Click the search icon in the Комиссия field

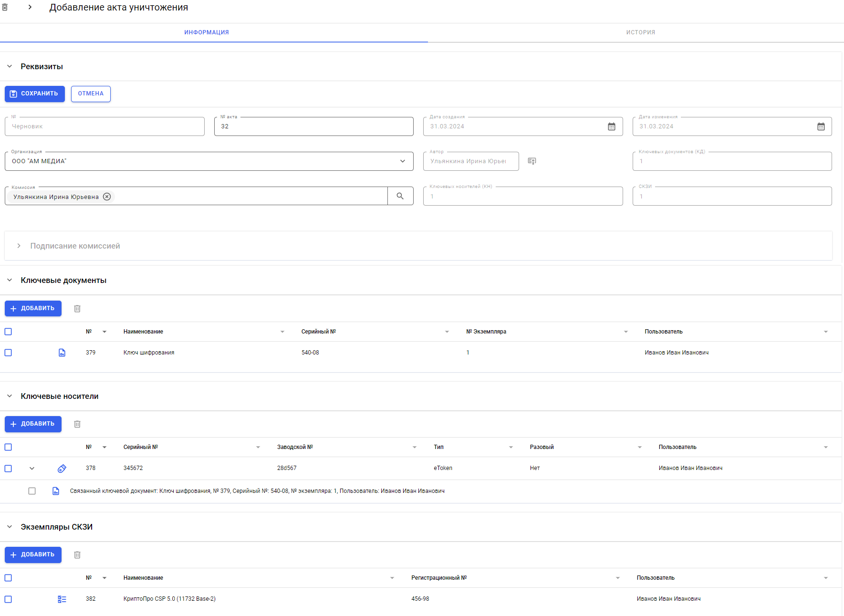pos(400,196)
